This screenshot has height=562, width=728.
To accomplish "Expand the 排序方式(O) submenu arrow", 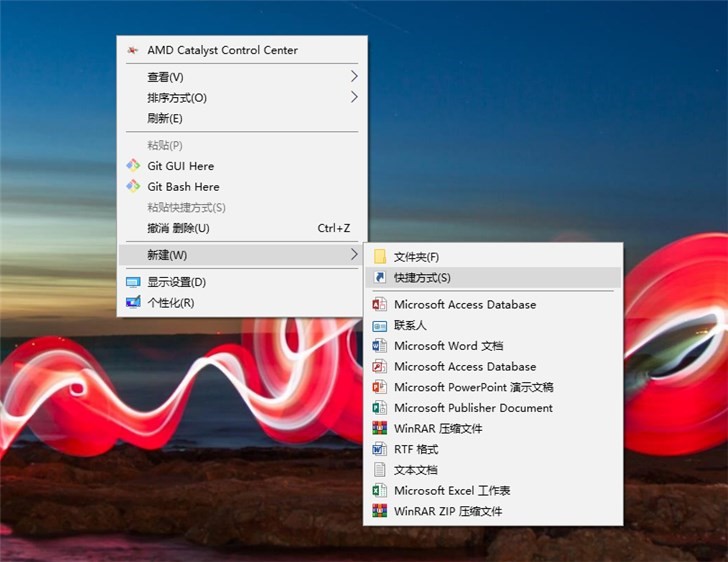I will coord(354,98).
